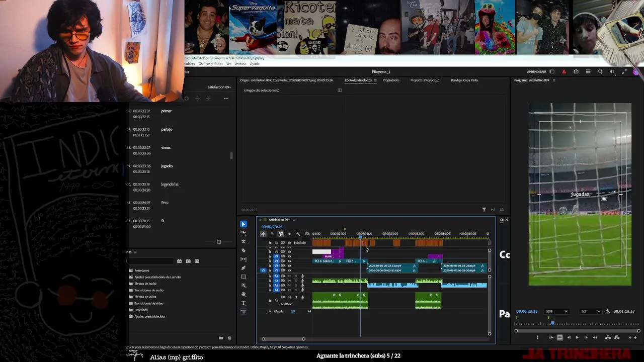Select the Type tool

point(244,303)
